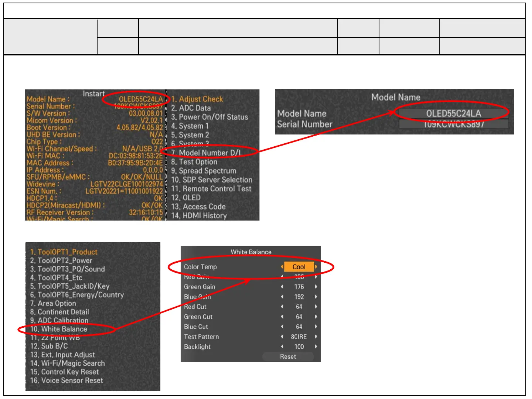The width and height of the screenshot is (532, 399).
Task: Raise Backlight with right arrow
Action: coord(316,347)
